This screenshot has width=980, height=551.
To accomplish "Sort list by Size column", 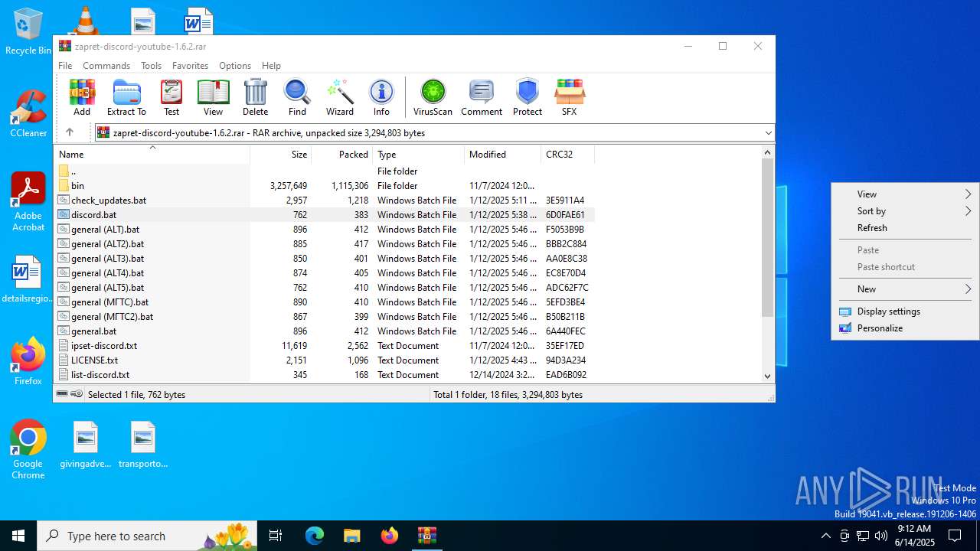I will [x=281, y=155].
